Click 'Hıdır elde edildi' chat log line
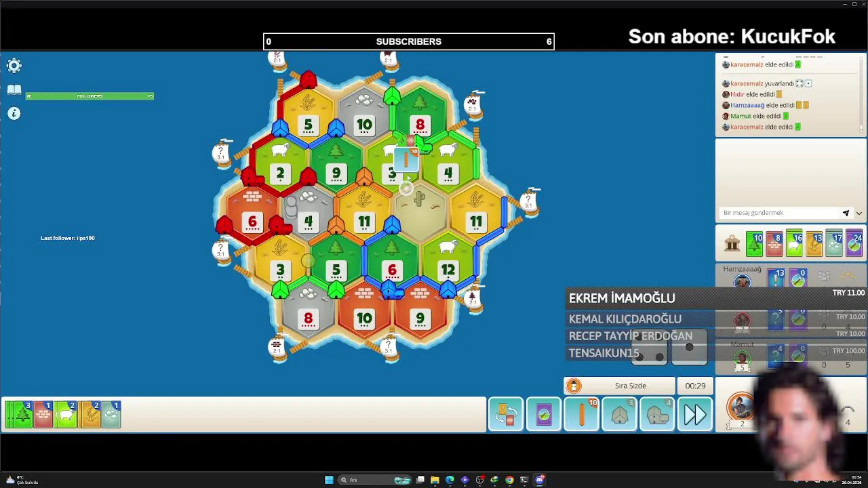 tap(752, 94)
